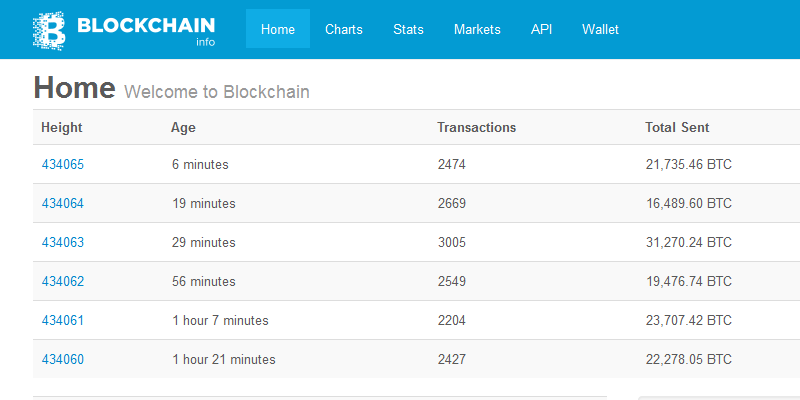The width and height of the screenshot is (800, 400).
Task: Click the Total Sent column header
Action: coord(678,128)
